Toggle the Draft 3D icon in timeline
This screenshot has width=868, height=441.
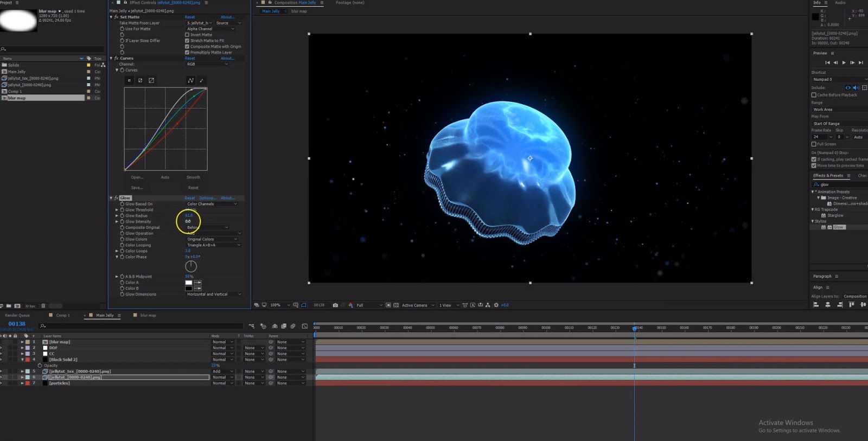point(263,326)
